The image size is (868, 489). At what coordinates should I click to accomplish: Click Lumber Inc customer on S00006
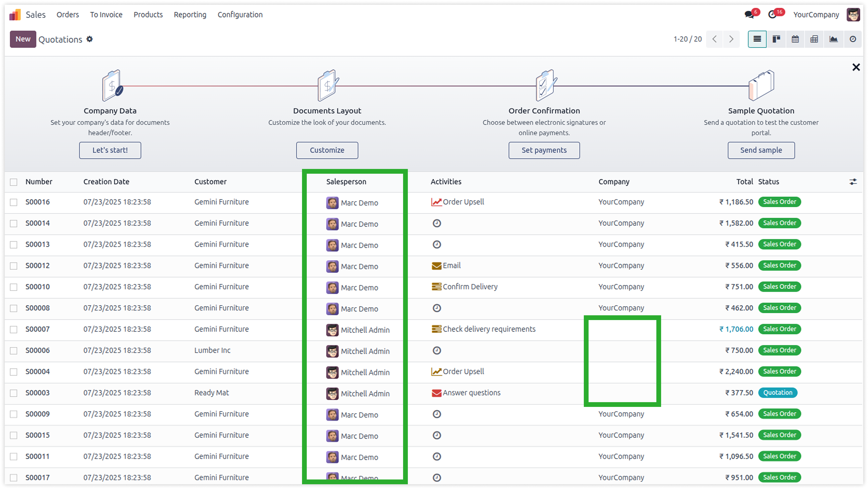coord(212,350)
